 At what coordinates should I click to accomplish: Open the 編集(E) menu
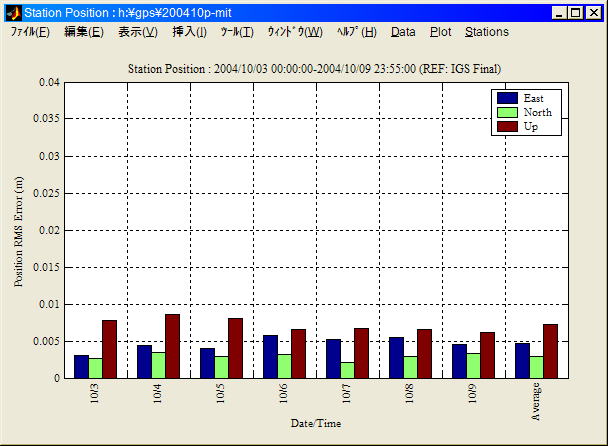tap(83, 32)
